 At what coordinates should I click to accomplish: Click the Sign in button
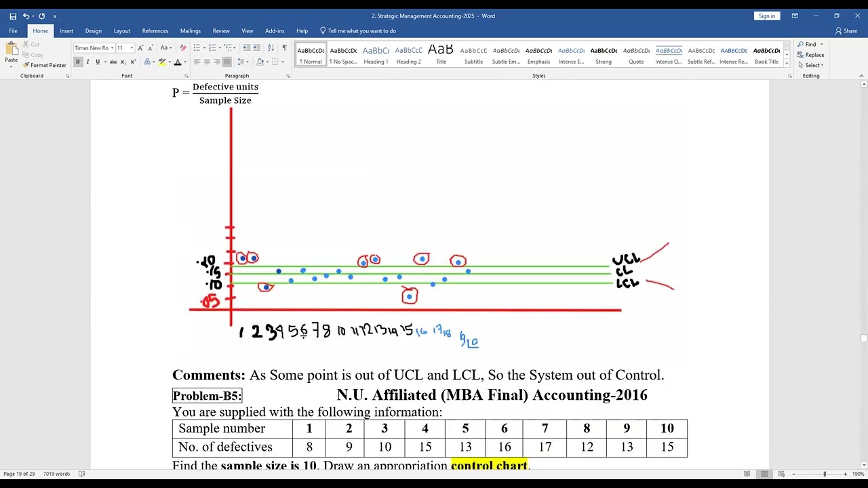767,16
